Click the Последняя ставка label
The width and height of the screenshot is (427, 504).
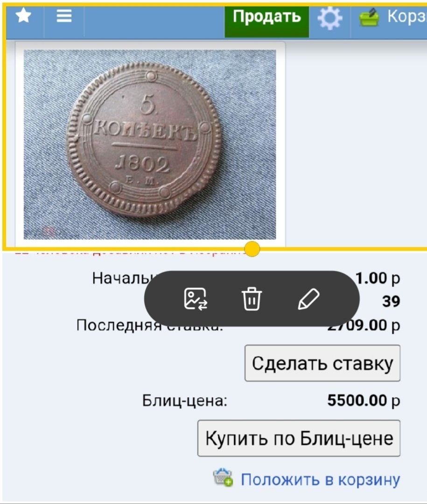[149, 325]
